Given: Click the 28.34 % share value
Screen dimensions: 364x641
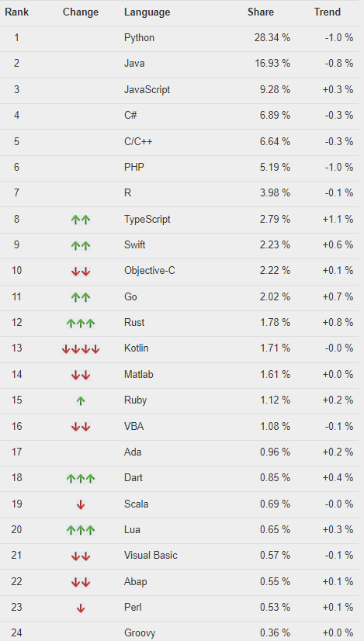Looking at the screenshot, I should (272, 37).
